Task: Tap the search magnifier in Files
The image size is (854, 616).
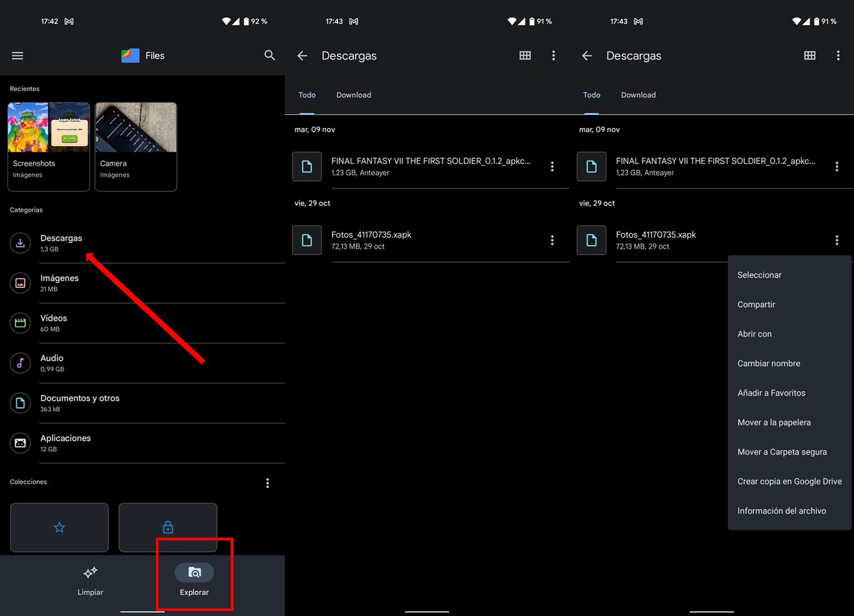Action: [x=269, y=55]
